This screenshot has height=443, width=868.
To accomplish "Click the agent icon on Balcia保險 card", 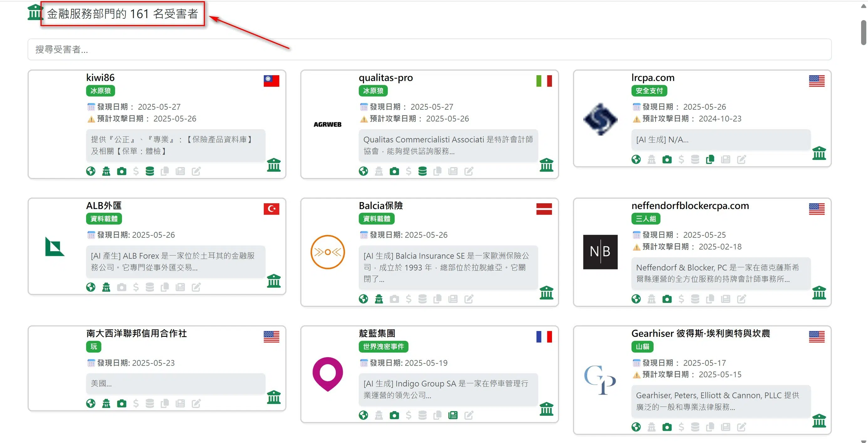I will (379, 299).
